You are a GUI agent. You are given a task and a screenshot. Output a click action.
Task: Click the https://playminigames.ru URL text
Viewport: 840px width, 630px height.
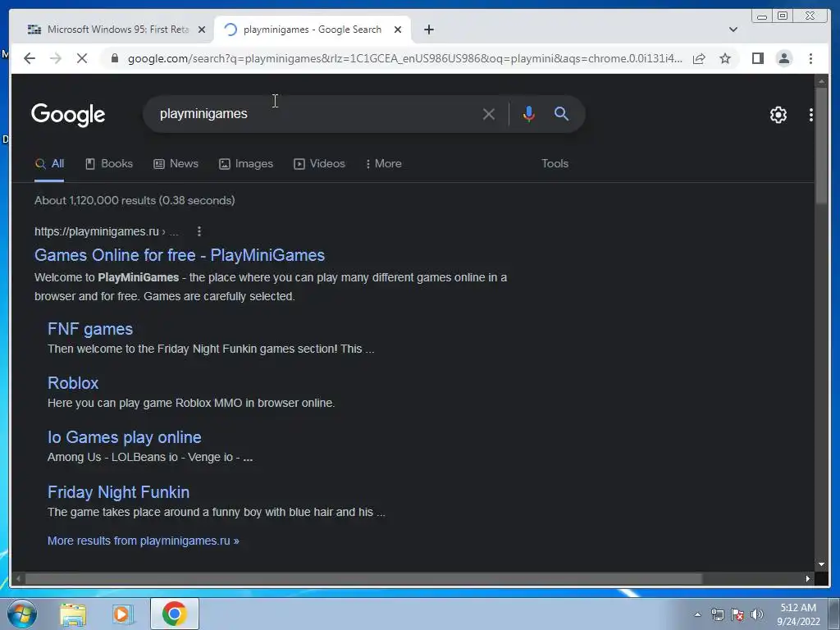pos(97,231)
